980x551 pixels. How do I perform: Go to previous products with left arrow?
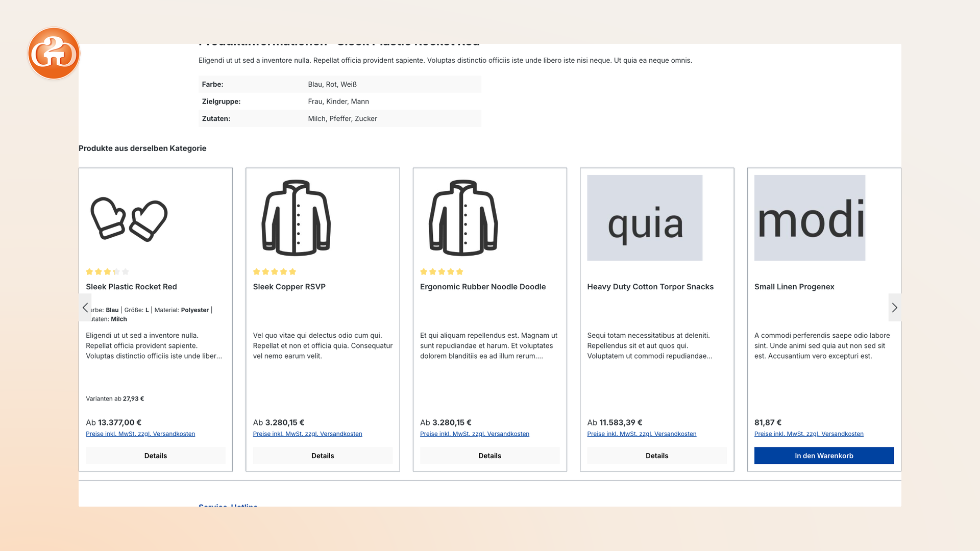pos(85,307)
